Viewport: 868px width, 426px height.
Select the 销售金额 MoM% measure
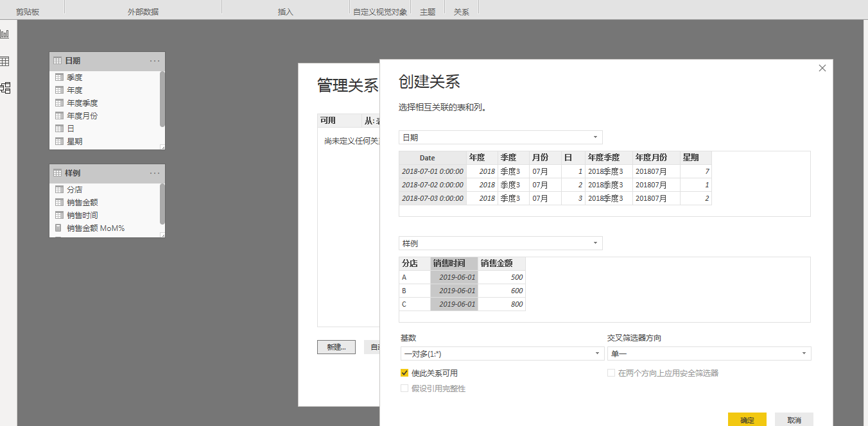(x=96, y=228)
